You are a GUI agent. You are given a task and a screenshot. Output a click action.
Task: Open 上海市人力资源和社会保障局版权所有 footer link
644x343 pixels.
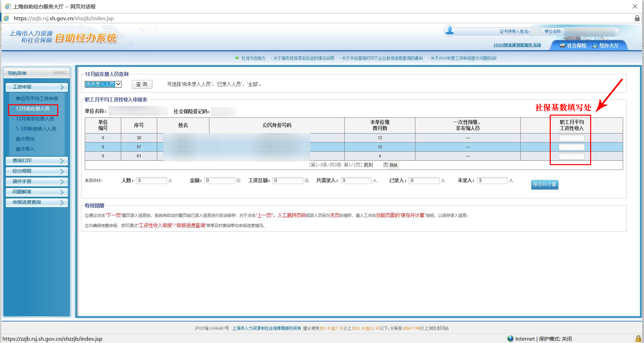pyautogui.click(x=267, y=328)
